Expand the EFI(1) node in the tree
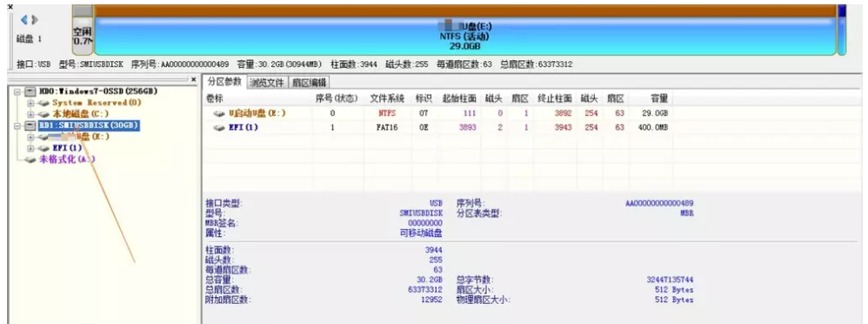The width and height of the screenshot is (868, 324). (x=30, y=149)
